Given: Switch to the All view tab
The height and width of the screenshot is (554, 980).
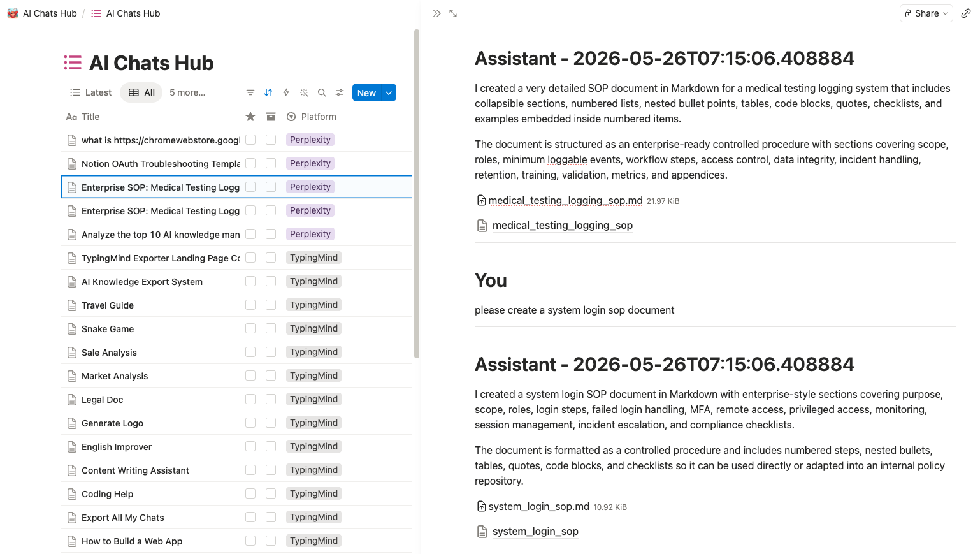Looking at the screenshot, I should pos(141,92).
